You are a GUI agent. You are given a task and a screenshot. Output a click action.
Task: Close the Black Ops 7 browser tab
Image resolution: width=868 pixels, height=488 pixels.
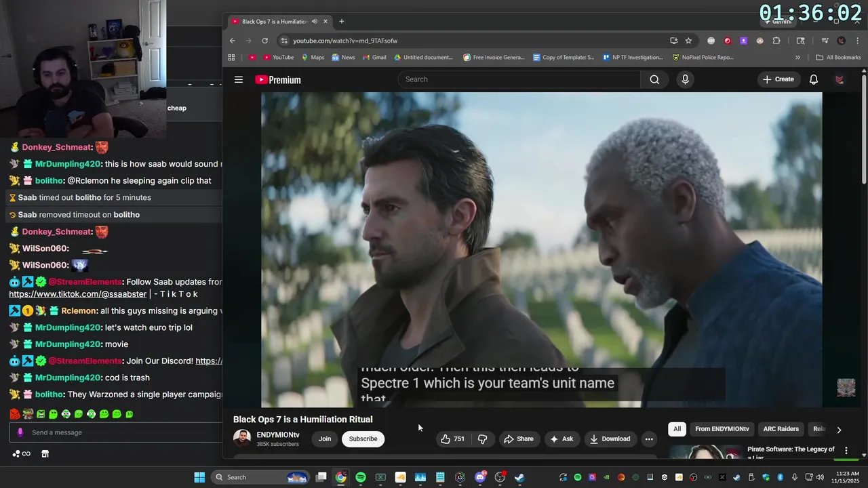pyautogui.click(x=325, y=22)
